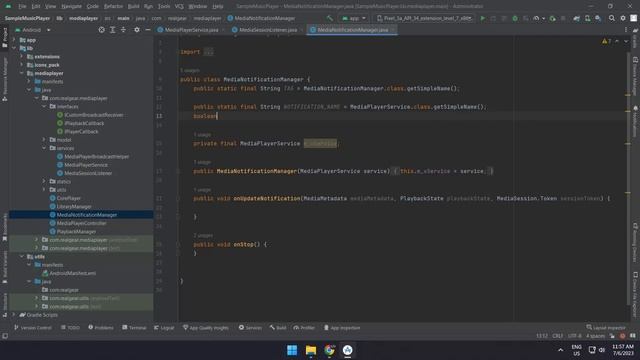Click the red error indicator in status bar
The width and height of the screenshot is (640, 360).
[622, 336]
